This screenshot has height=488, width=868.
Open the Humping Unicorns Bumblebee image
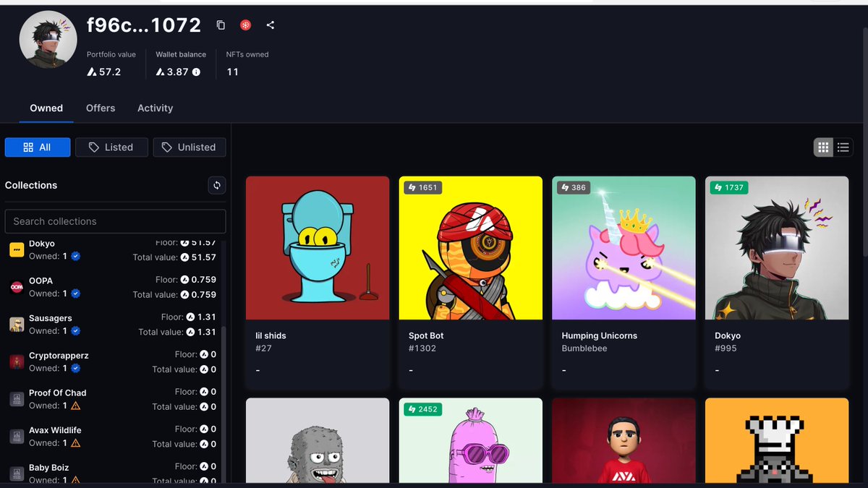coord(624,248)
